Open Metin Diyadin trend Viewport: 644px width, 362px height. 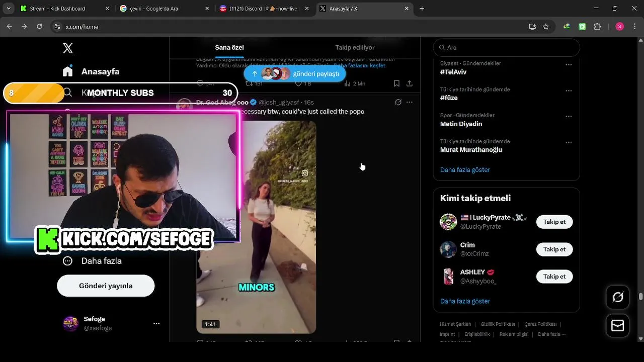click(461, 124)
